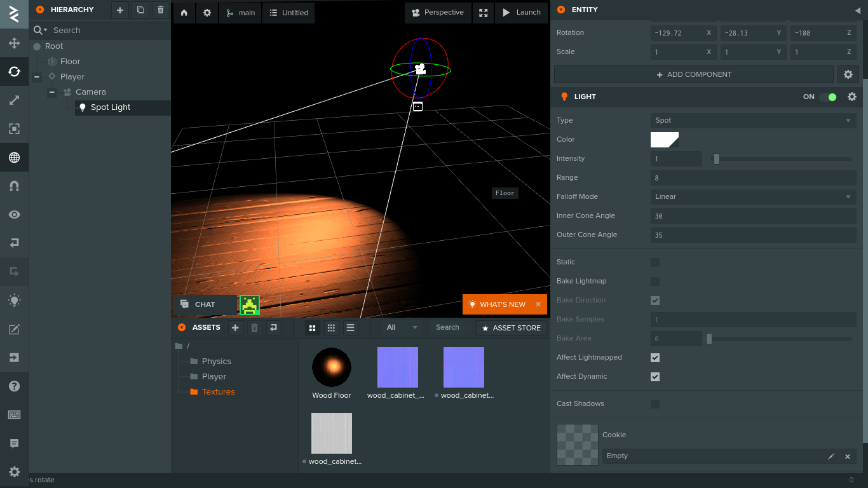Enable the Cast Shadows checkbox
868x488 pixels.
[x=655, y=404]
